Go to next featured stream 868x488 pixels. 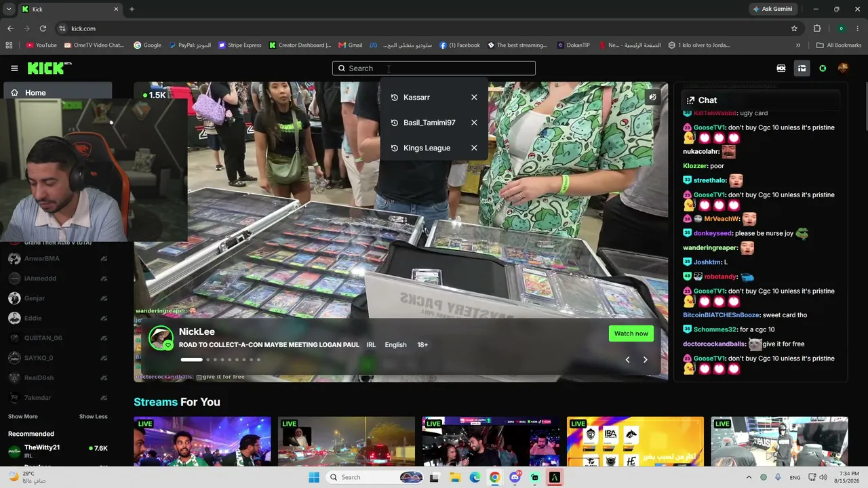645,360
